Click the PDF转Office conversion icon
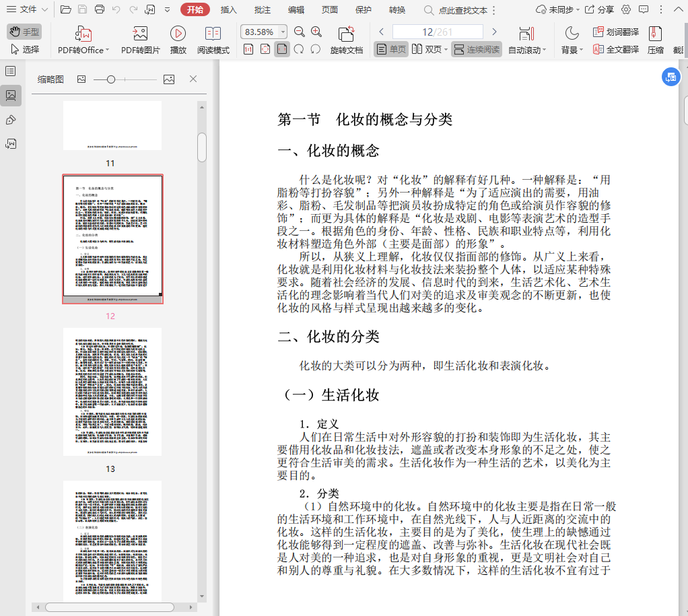 83,34
